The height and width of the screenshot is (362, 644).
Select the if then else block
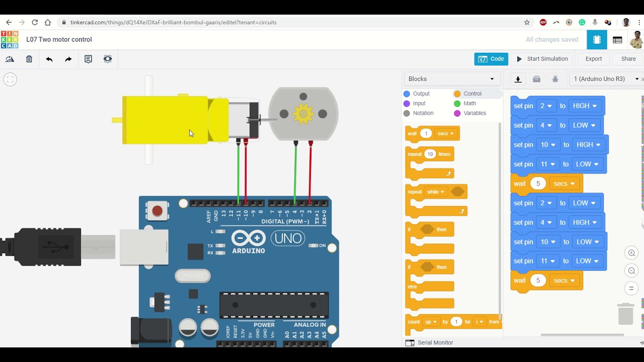[431, 284]
